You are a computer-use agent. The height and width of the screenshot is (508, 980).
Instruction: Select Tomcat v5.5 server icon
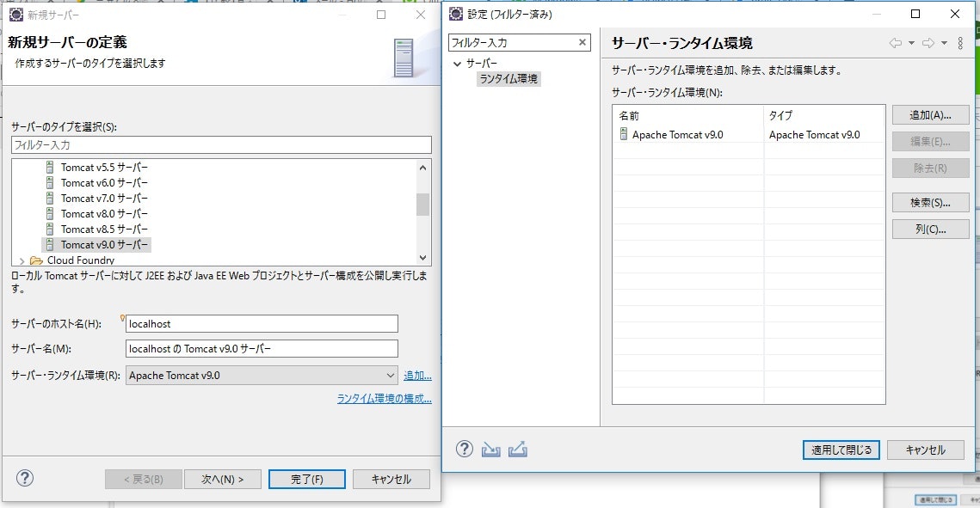[x=50, y=168]
